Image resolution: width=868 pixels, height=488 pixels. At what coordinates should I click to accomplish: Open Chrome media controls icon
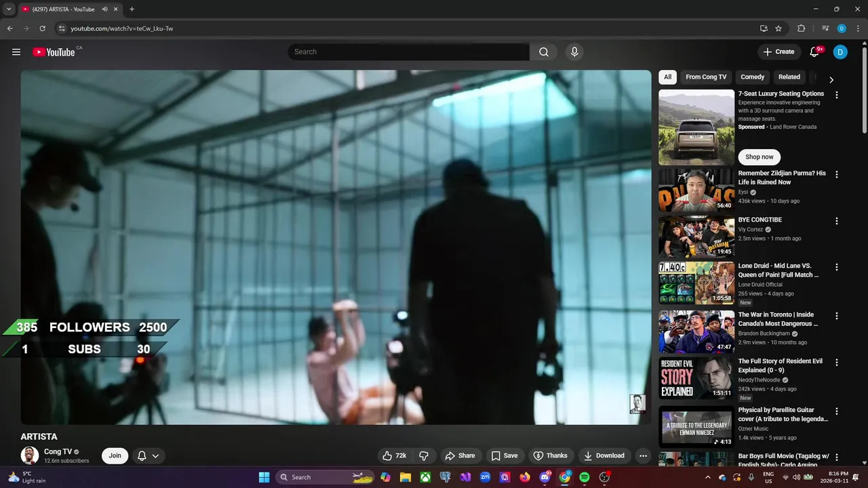[825, 28]
